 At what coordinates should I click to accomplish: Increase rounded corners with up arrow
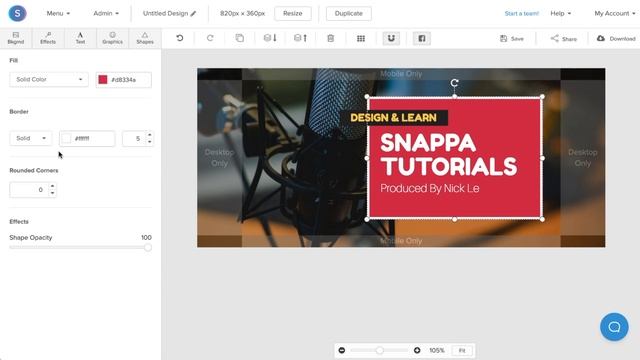pos(52,186)
